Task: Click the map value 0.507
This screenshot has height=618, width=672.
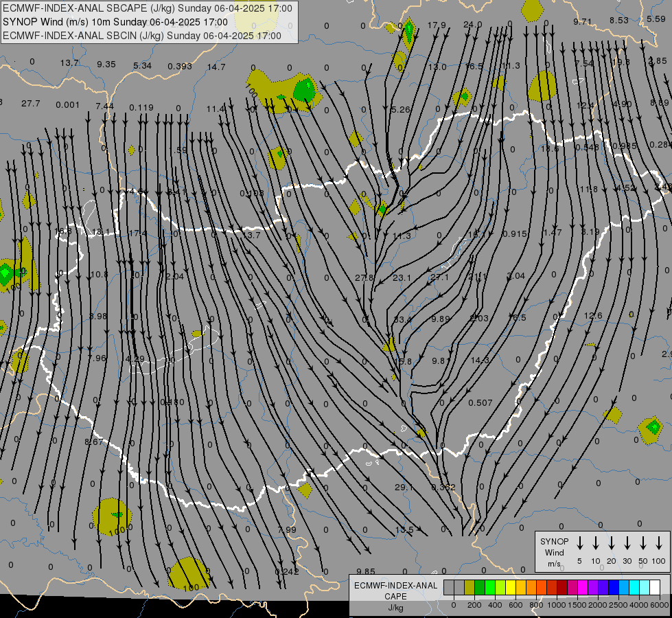Action: coord(480,402)
